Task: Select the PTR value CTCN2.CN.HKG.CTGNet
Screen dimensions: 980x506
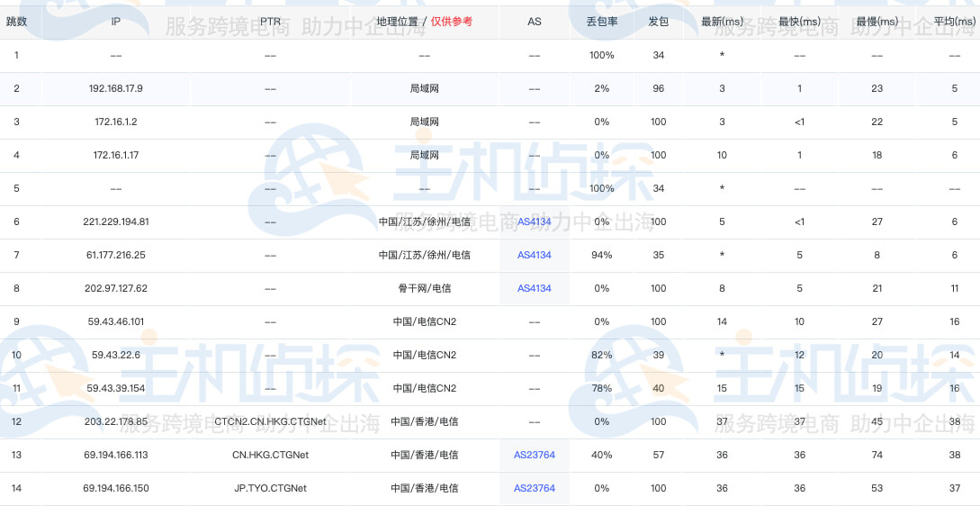Action: [270, 421]
